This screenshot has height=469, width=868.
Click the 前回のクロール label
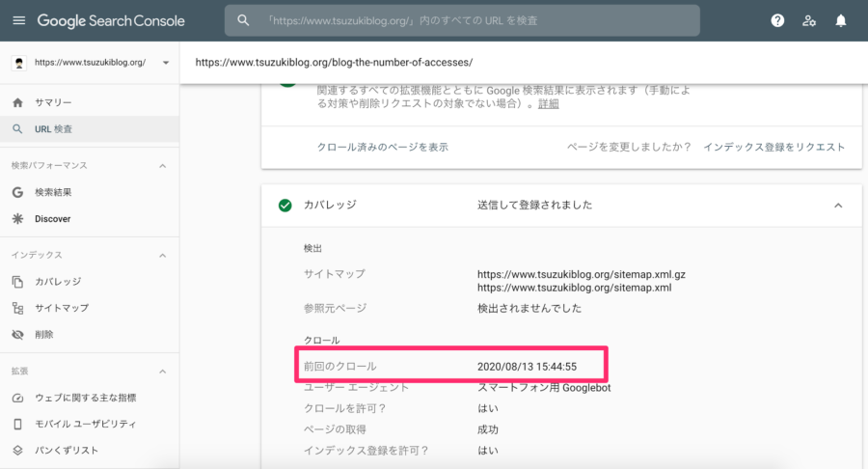click(339, 367)
